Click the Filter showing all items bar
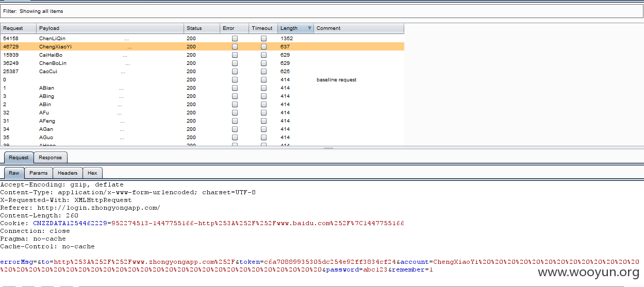The image size is (644, 287). [322, 11]
